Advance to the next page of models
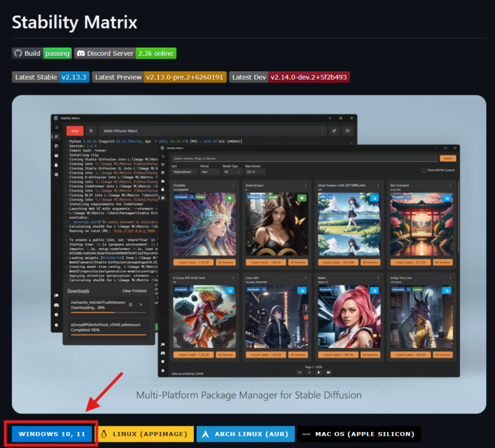495x448 pixels. pyautogui.click(x=318, y=373)
